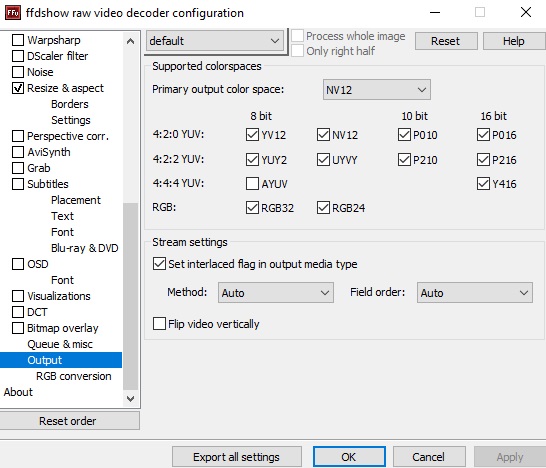
Task: Uncheck the YV12 colorspace
Action: point(252,134)
